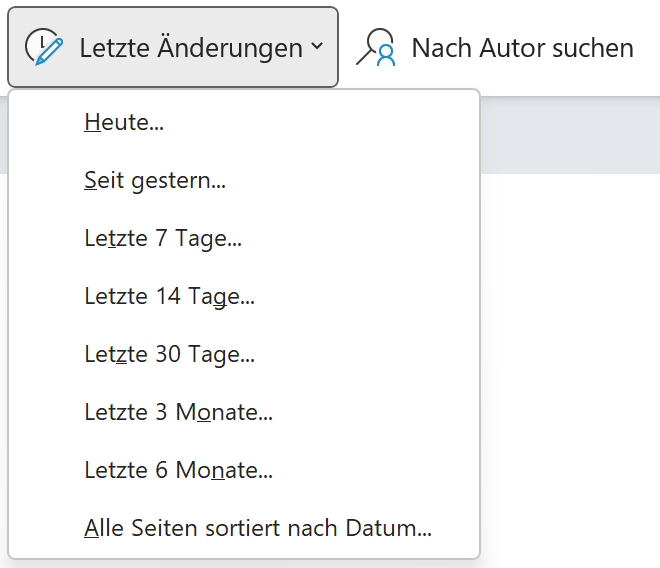
Task: Click the gray ribbon strip beside the menu
Action: pos(570,135)
